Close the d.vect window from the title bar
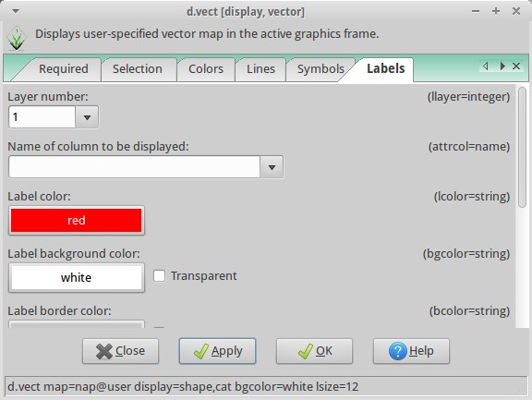 click(x=516, y=11)
